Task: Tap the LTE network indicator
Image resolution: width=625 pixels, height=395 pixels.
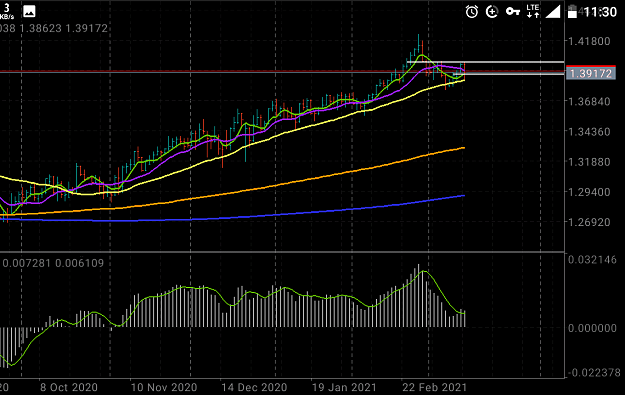Action: [x=533, y=11]
